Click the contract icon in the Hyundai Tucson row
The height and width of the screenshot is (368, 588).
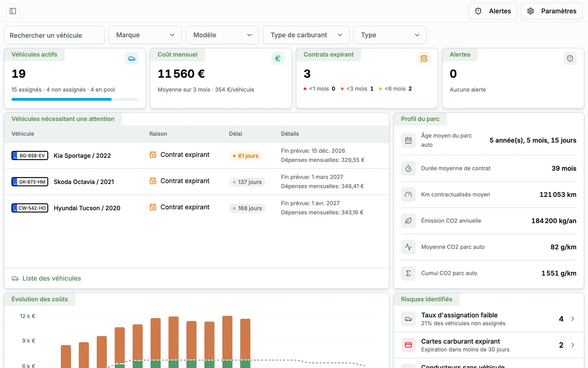tap(153, 207)
